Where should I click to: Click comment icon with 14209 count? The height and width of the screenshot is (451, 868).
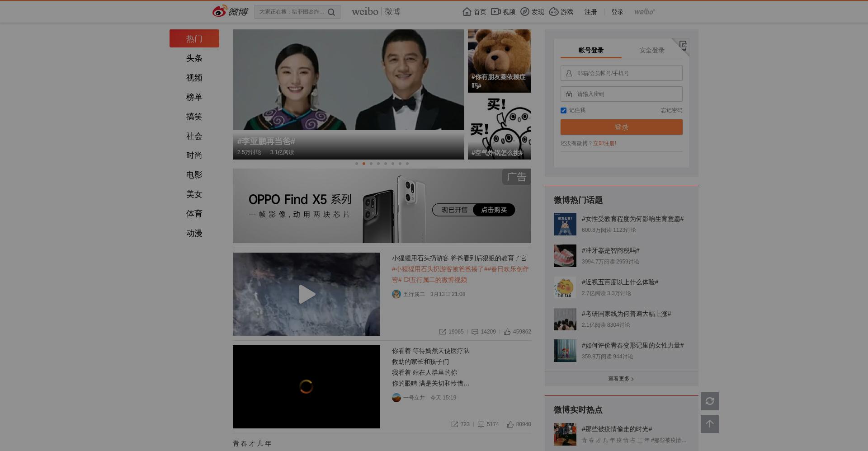pyautogui.click(x=475, y=332)
